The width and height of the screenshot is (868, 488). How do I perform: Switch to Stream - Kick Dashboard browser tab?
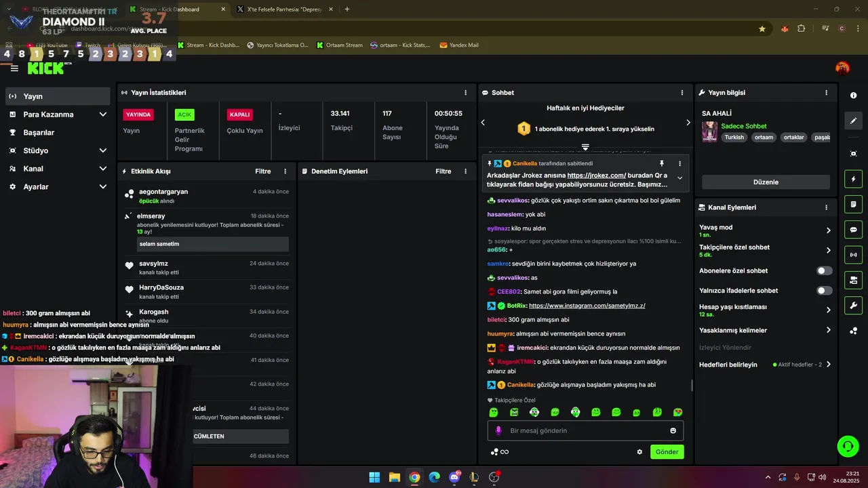click(x=178, y=9)
